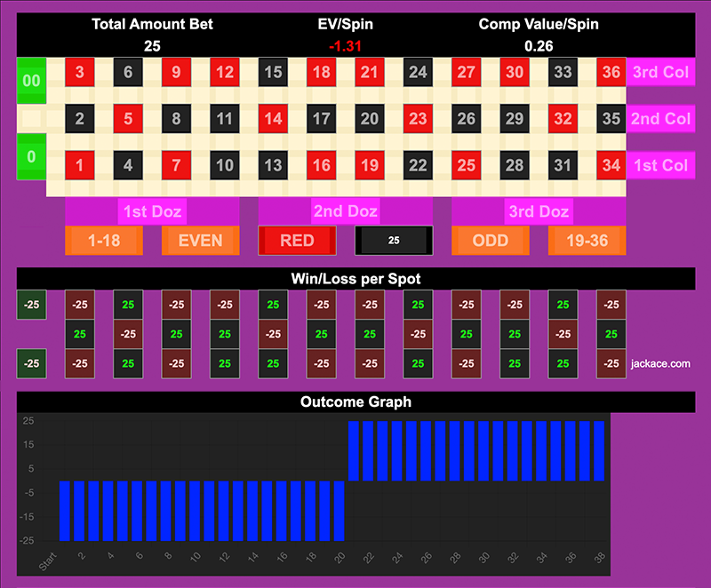711x588 pixels.
Task: Select the RED bet button
Action: click(297, 241)
